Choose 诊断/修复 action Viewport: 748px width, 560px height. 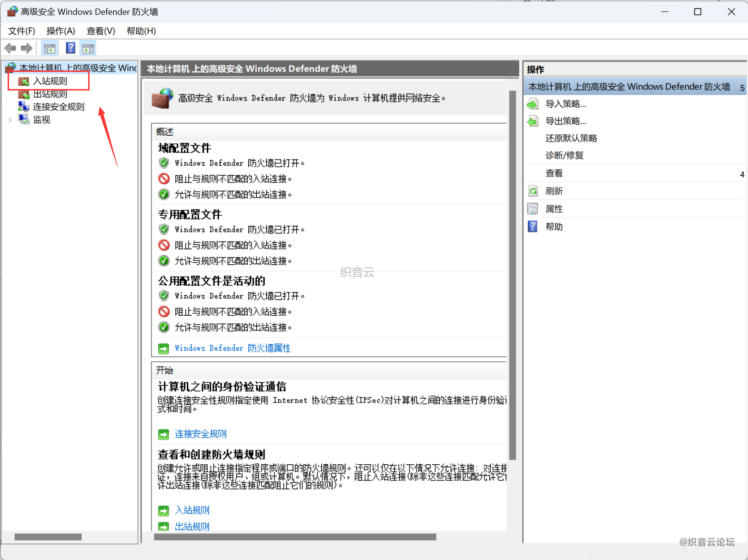pyautogui.click(x=564, y=155)
